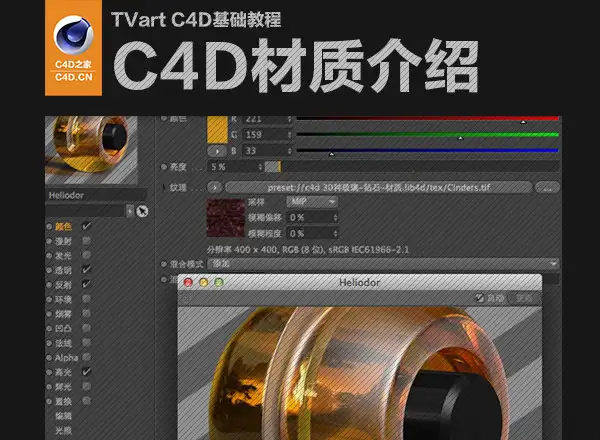Disable the 透明 channel checkbox
Image resolution: width=600 pixels, height=440 pixels.
pyautogui.click(x=86, y=270)
